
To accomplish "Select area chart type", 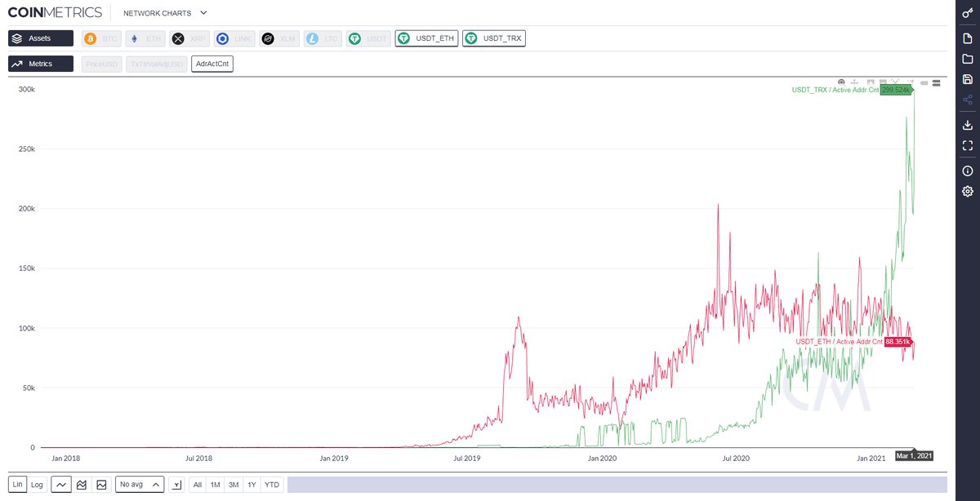I will pyautogui.click(x=101, y=484).
